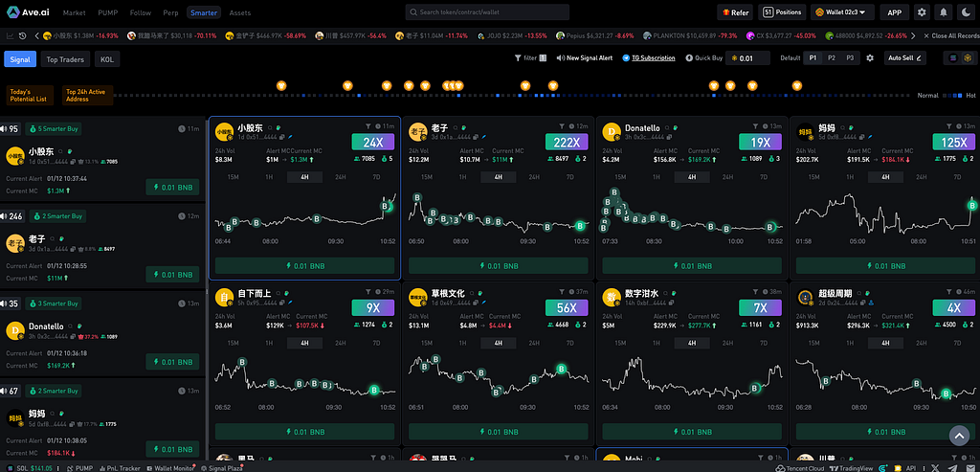Viewport: 980px width, 472px height.
Task: Click the first orange signal marker on timeline
Action: pyautogui.click(x=281, y=85)
